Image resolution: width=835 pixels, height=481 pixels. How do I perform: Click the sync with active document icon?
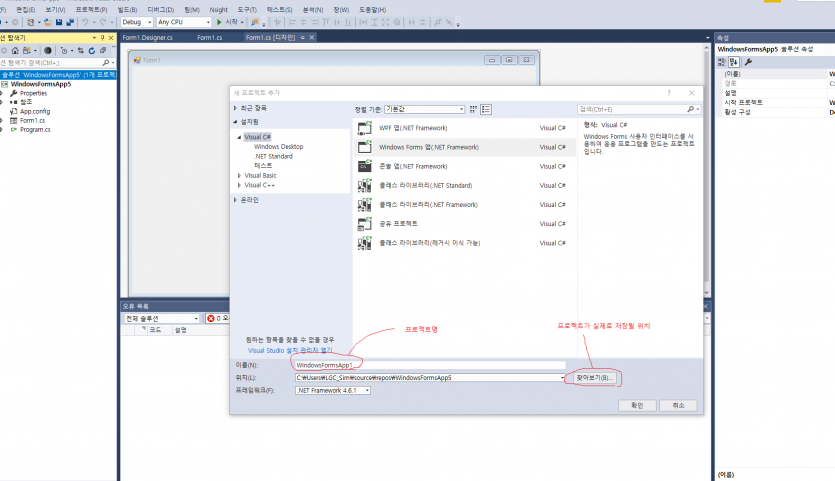(80, 51)
